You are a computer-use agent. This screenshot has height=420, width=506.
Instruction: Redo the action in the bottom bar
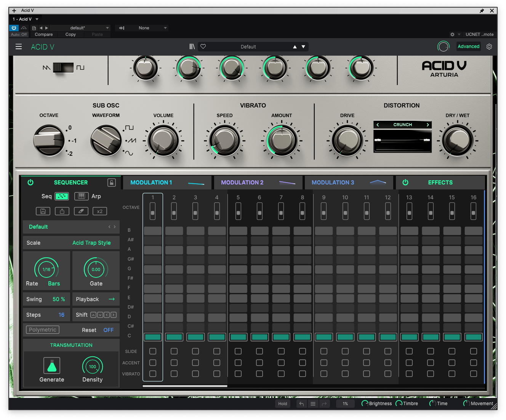point(324,404)
